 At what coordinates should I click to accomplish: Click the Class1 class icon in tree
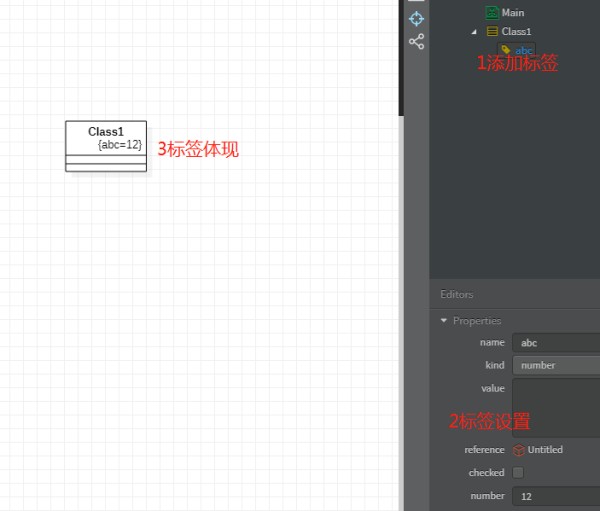tap(492, 31)
